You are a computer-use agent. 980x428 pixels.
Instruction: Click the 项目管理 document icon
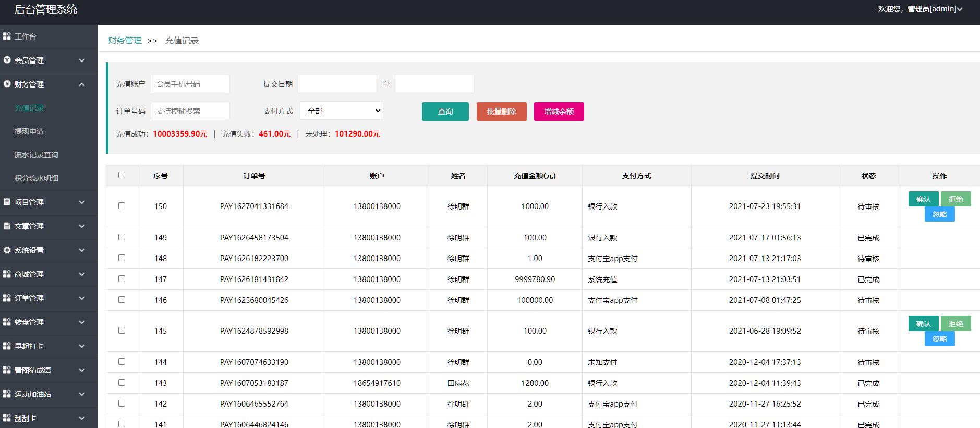tap(7, 202)
